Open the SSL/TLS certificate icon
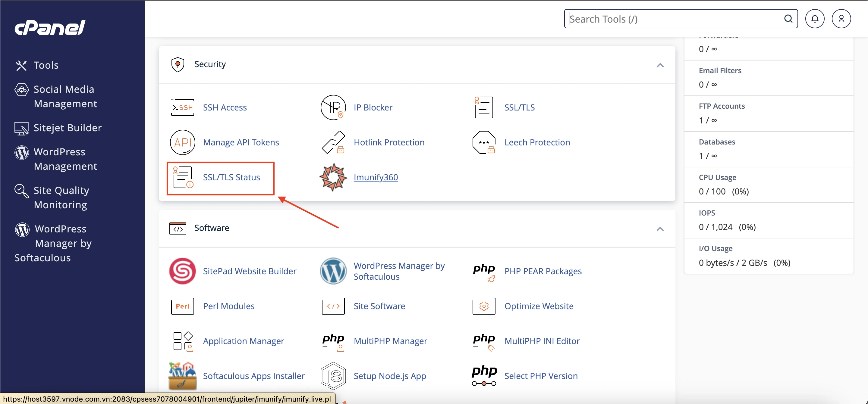 click(x=483, y=107)
